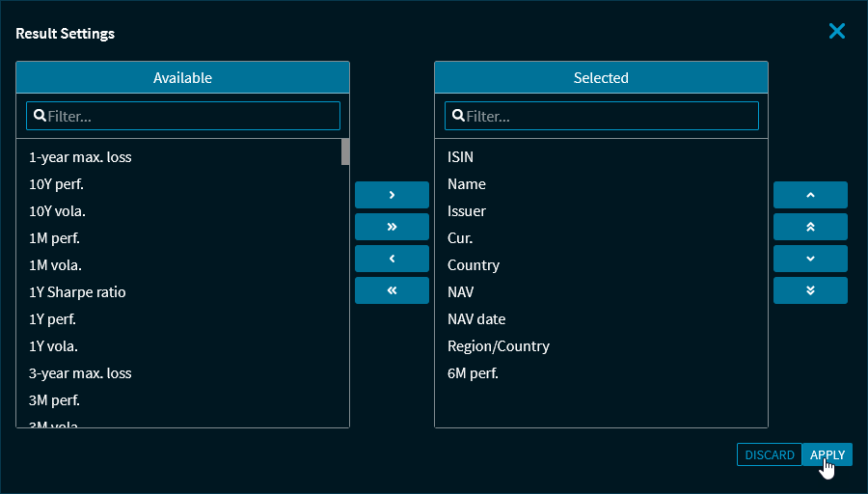Select '1Y Sharpe ratio' in Available list

click(78, 292)
